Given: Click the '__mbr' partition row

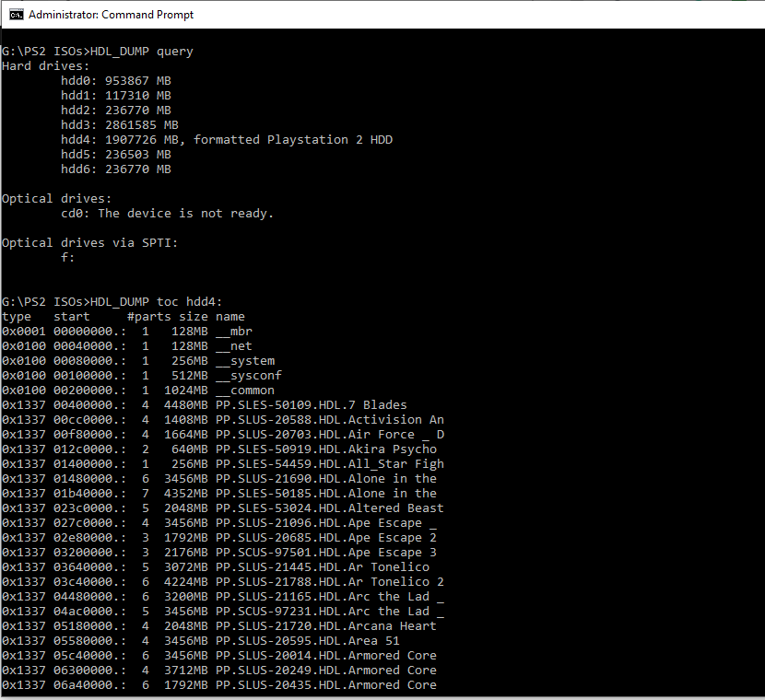Looking at the screenshot, I should pos(127,332).
